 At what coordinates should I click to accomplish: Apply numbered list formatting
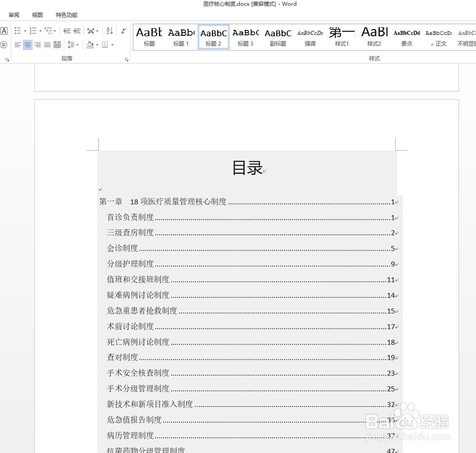[x=33, y=30]
